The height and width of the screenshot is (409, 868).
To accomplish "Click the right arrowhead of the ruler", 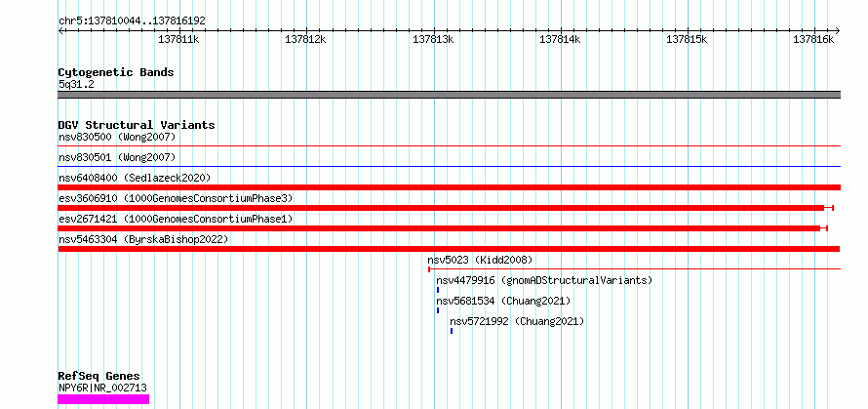I will [837, 30].
